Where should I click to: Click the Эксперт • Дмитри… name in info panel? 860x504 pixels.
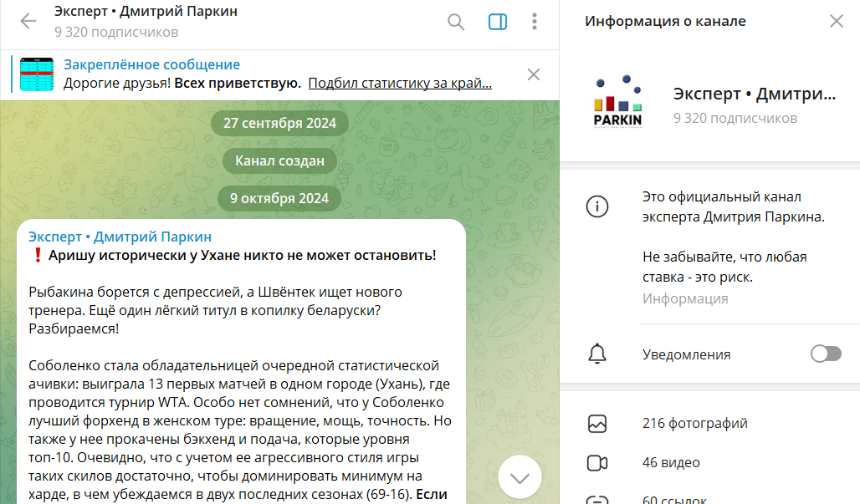coord(755,94)
